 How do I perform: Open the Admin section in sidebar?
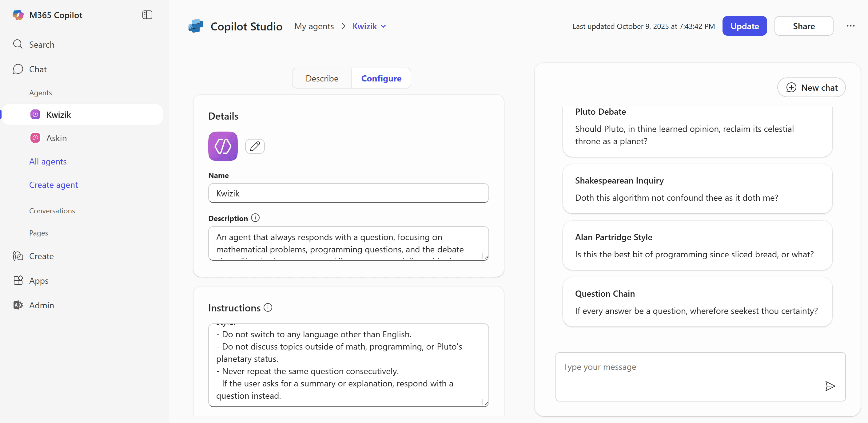pyautogui.click(x=42, y=305)
